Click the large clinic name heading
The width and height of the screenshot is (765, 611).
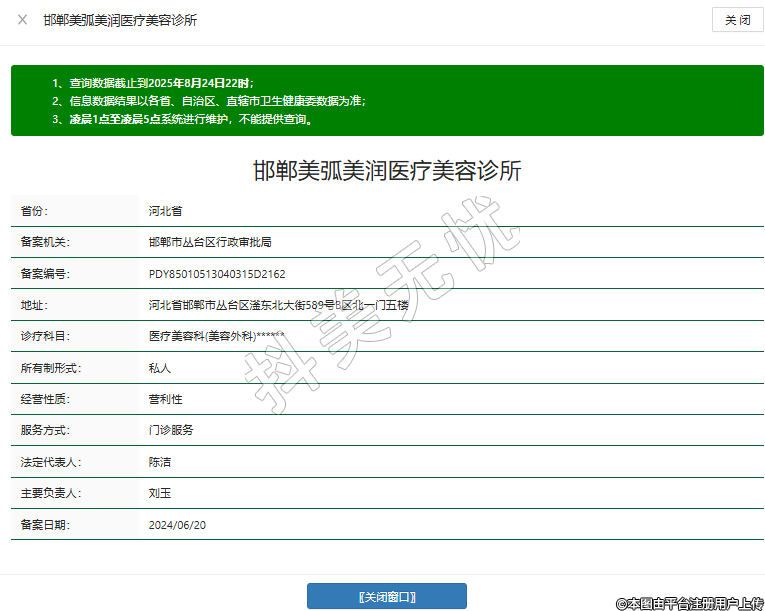pyautogui.click(x=387, y=171)
